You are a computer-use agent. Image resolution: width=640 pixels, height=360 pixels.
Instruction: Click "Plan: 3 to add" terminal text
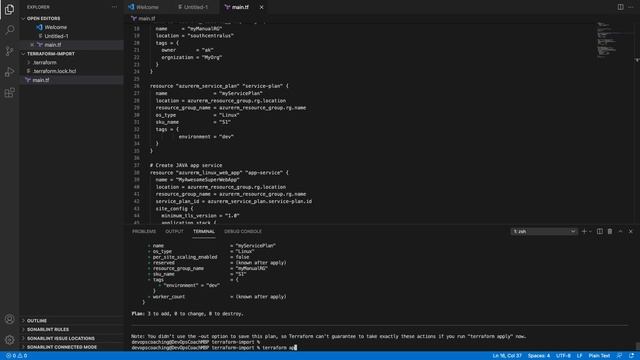click(159, 314)
